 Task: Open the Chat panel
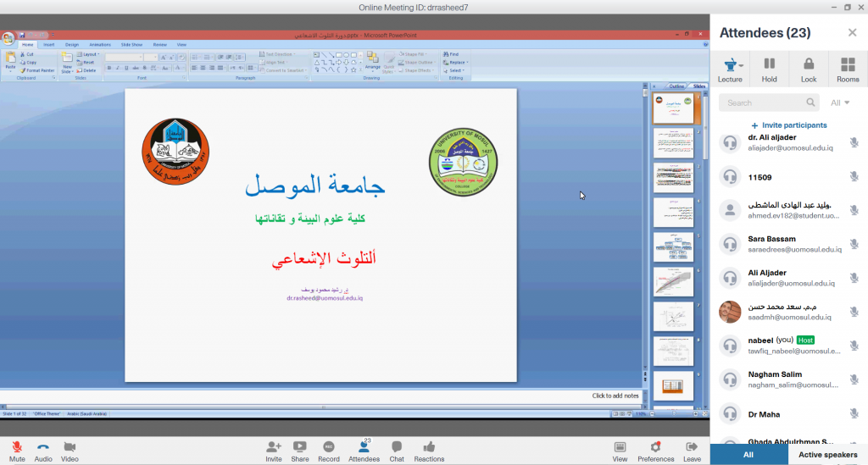pos(396,447)
